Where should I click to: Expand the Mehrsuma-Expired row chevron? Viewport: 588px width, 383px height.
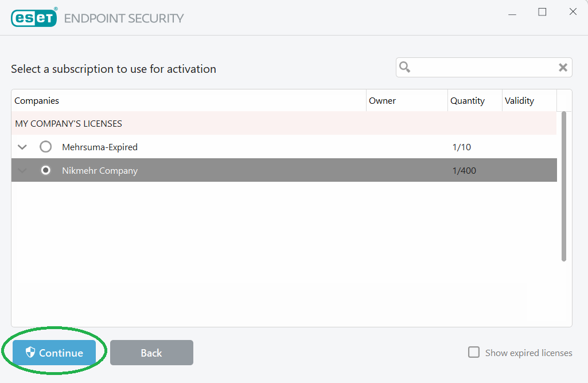(22, 147)
